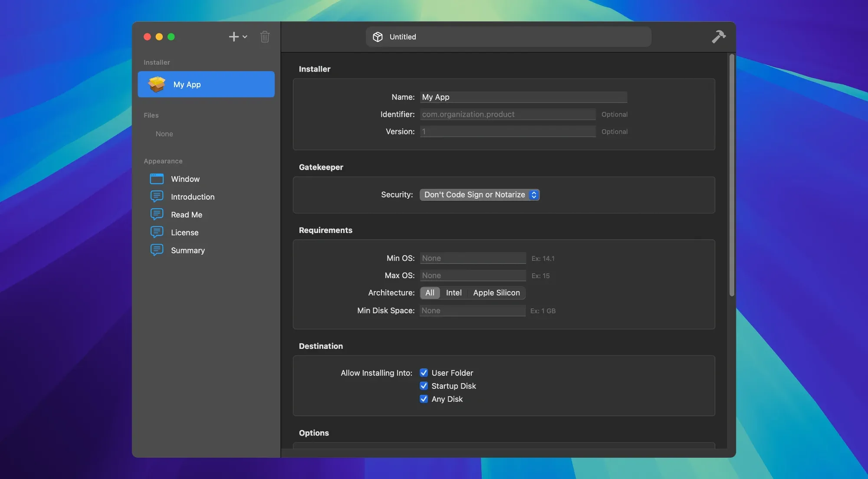Switch architecture to Intel
The height and width of the screenshot is (479, 868).
[x=454, y=293]
